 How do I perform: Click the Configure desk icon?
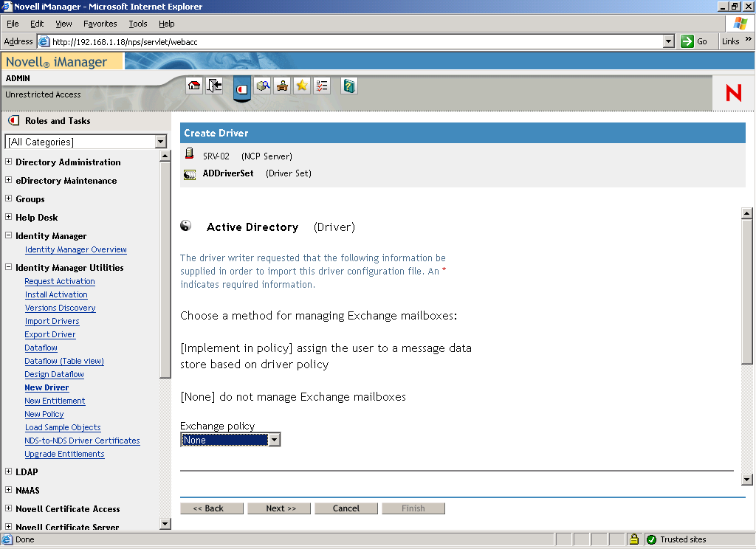[x=282, y=86]
